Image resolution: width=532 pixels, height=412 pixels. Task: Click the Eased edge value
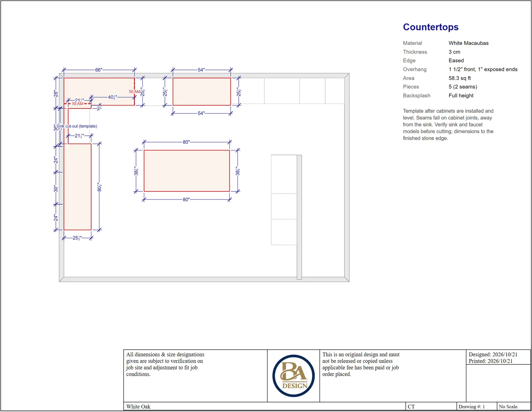(456, 61)
